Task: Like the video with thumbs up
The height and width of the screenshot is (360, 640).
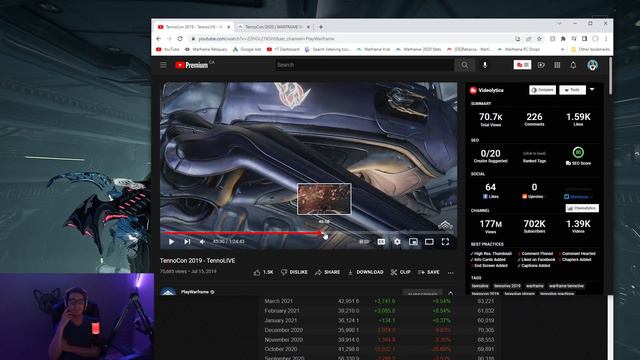Action: [x=263, y=272]
